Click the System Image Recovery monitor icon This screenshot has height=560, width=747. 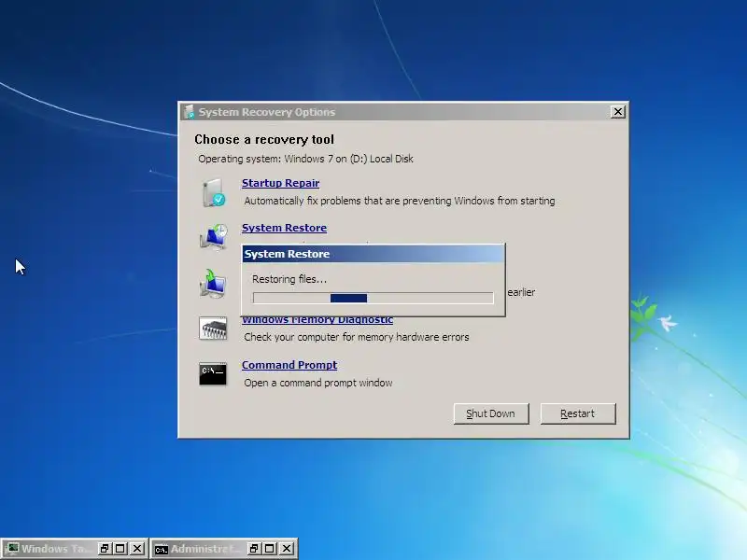tap(213, 284)
